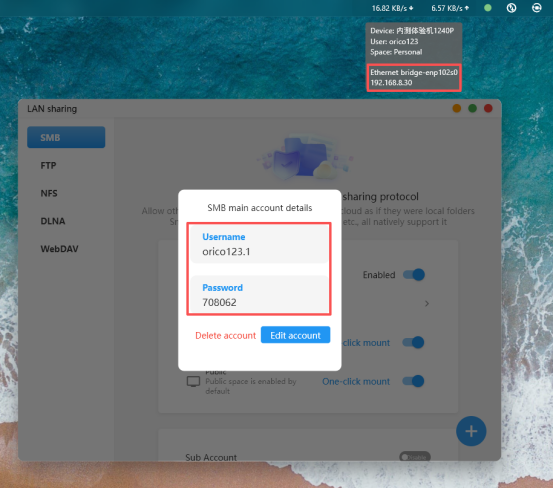The height and width of the screenshot is (489, 553).
Task: Click the circular refresh icon at top right
Action: (536, 8)
